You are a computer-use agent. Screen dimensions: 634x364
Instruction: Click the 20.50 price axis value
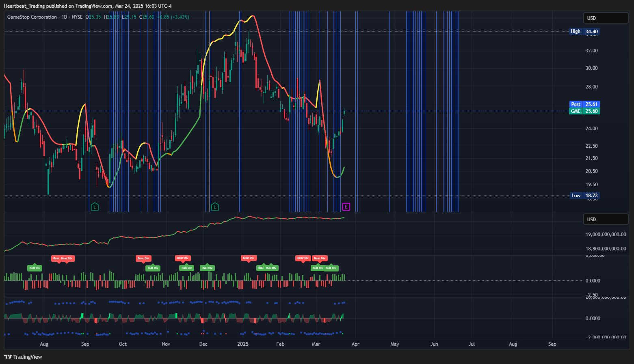[x=591, y=171]
